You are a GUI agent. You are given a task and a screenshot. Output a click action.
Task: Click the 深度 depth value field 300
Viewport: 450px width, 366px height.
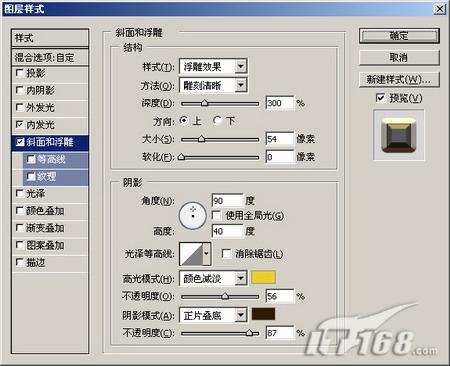coord(280,103)
